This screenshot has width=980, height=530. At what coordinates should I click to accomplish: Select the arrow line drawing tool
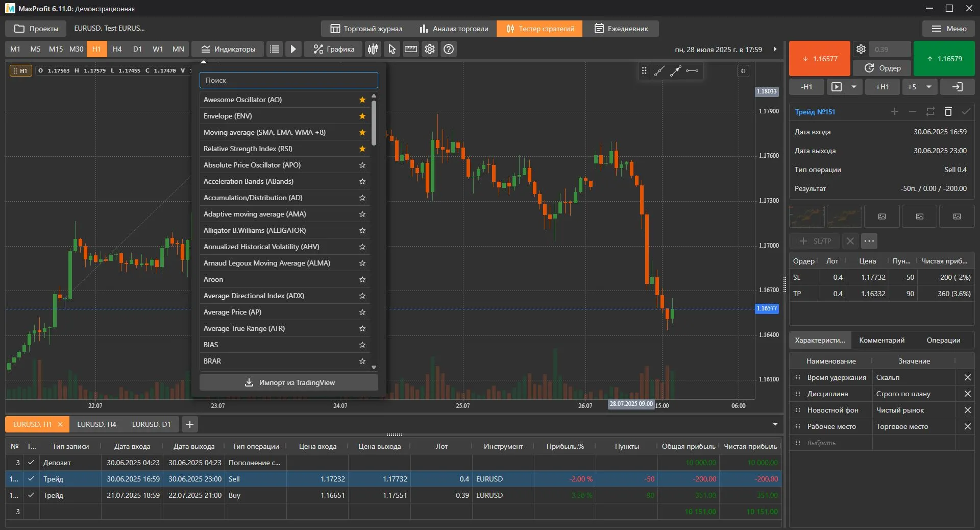click(675, 71)
